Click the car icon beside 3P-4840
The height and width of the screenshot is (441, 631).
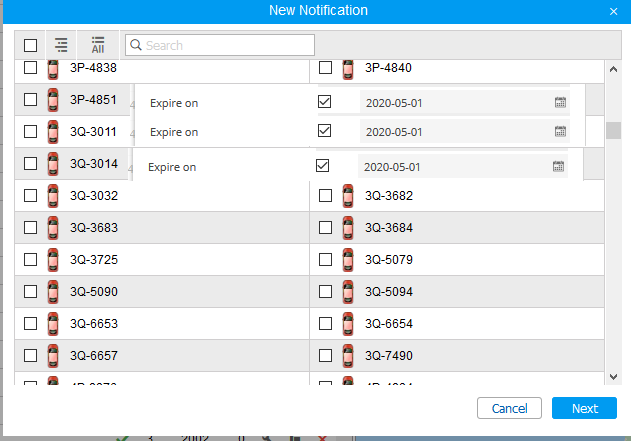click(347, 68)
